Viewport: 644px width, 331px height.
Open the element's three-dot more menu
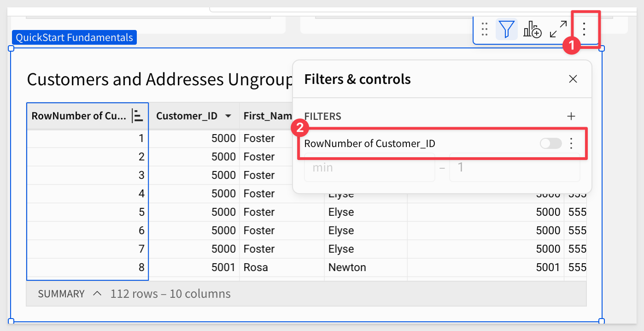(x=584, y=29)
